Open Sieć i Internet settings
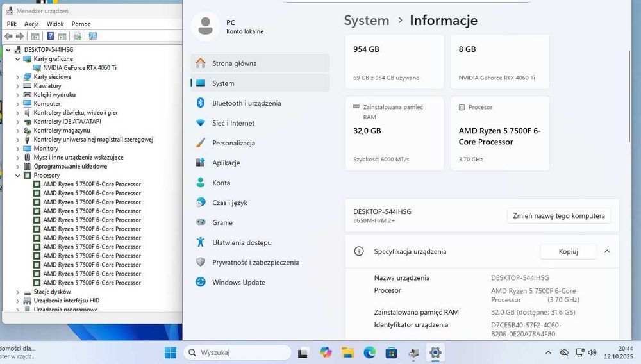 (x=260, y=123)
